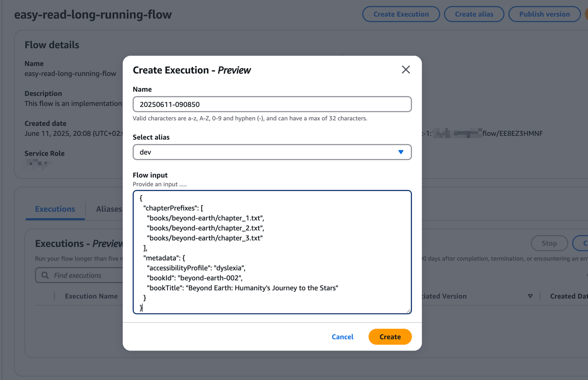Click Publish version
Screen dimensions: 588x380
(x=544, y=14)
